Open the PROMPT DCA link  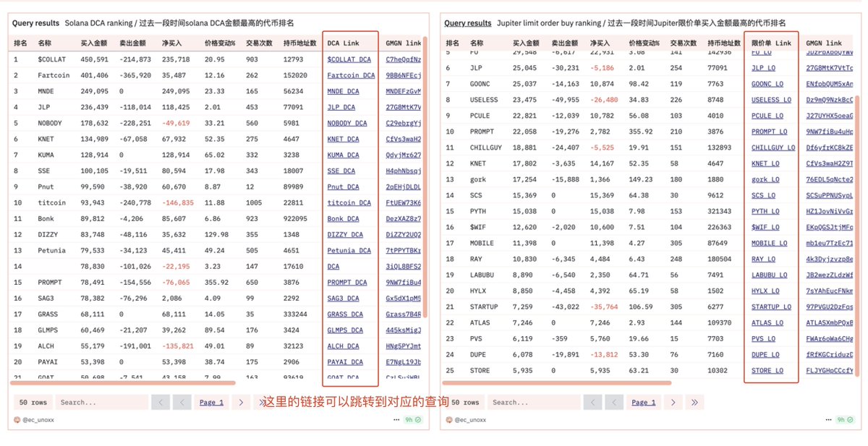(347, 282)
